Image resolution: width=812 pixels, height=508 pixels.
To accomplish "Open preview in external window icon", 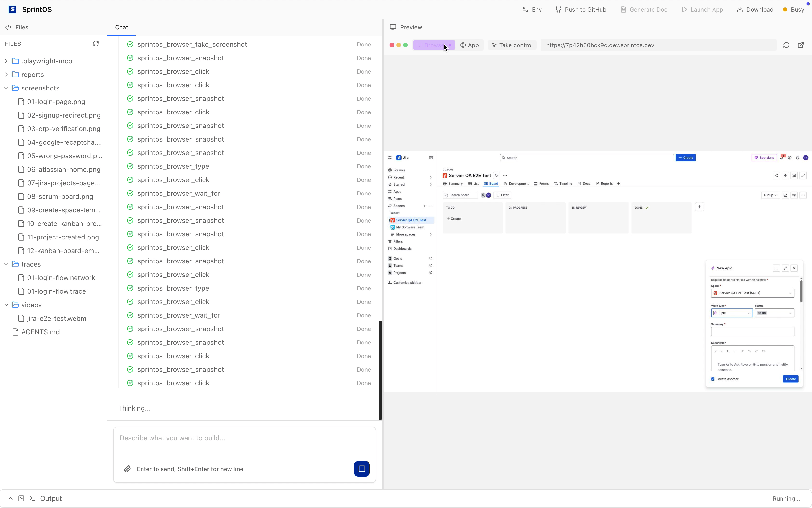I will coord(801,45).
